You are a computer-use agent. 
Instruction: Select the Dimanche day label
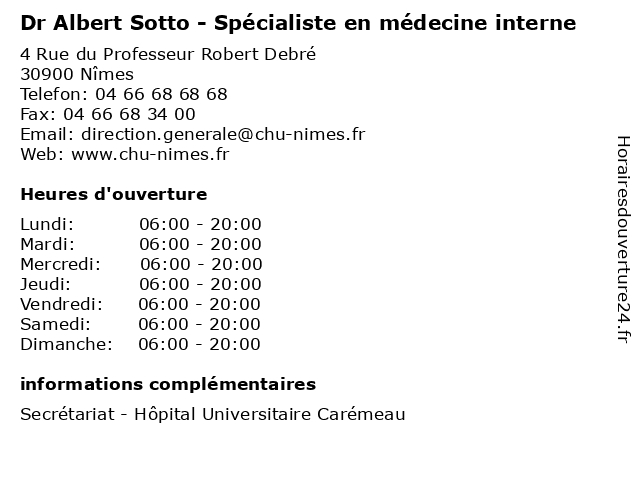click(66, 344)
